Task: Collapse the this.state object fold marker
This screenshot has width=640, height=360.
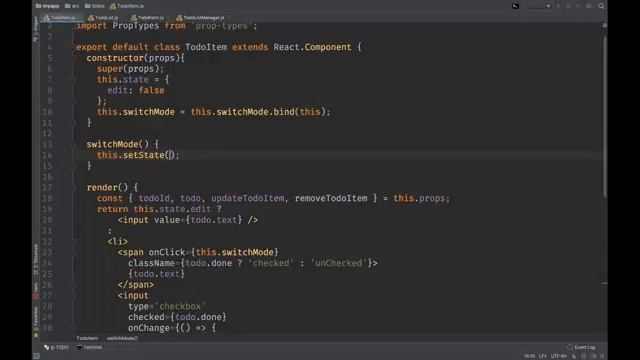Action: tap(73, 80)
